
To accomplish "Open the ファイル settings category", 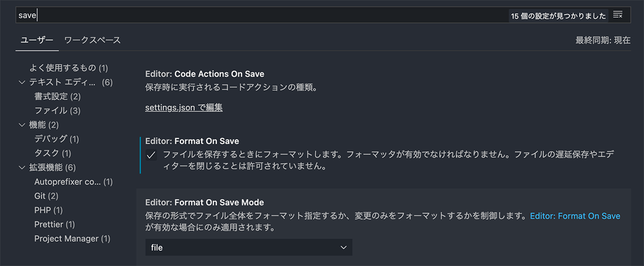I will (x=57, y=110).
